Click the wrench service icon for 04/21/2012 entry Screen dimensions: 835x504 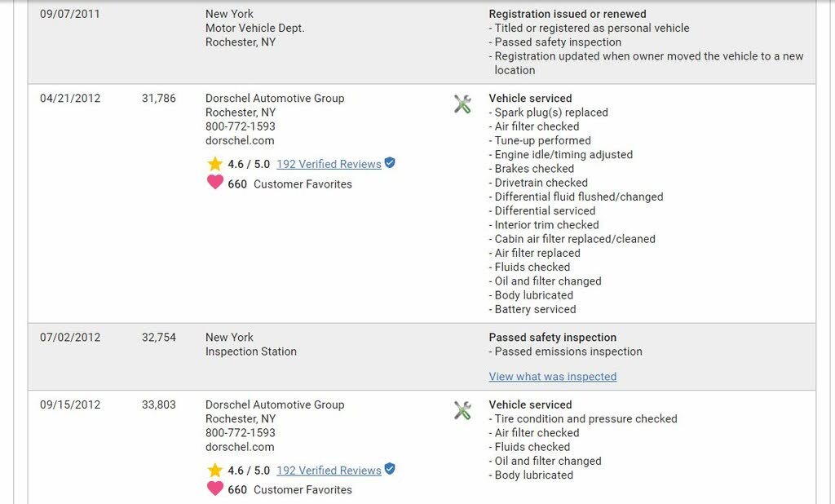(462, 104)
